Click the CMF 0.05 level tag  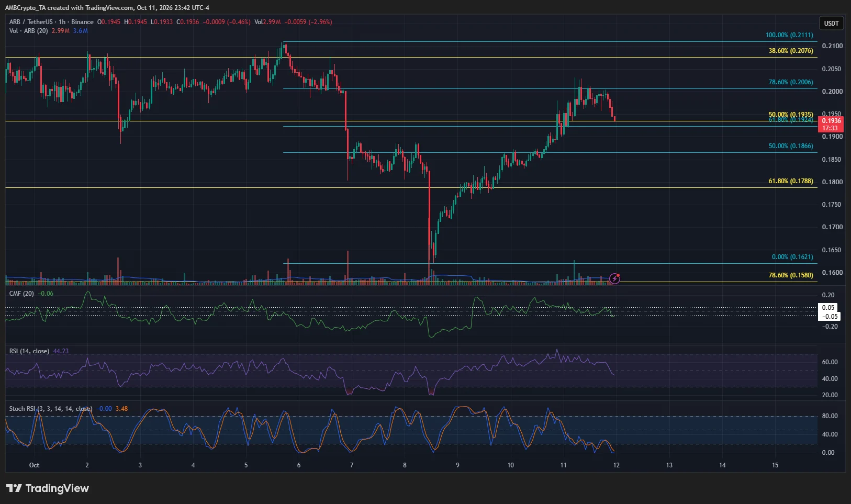[828, 308]
